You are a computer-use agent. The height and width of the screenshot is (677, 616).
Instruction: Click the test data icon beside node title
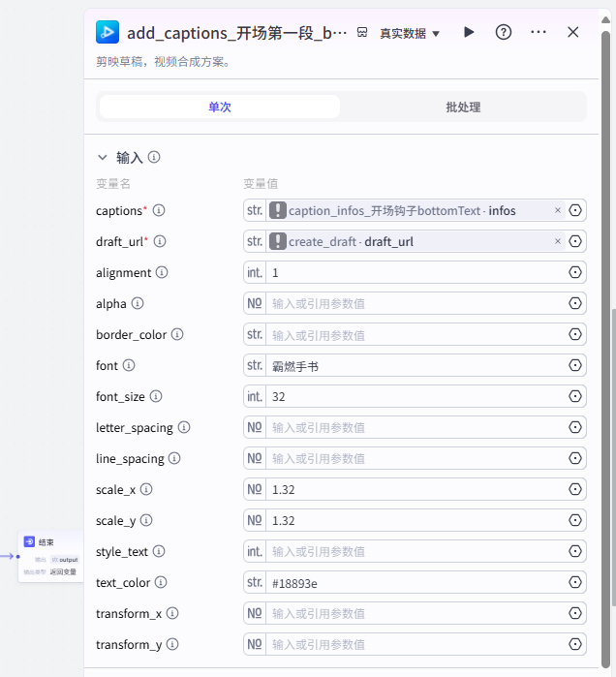362,32
